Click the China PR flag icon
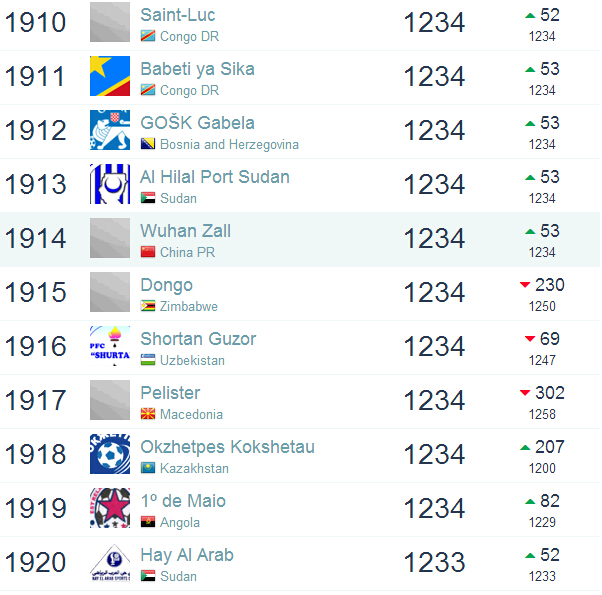 pyautogui.click(x=148, y=252)
